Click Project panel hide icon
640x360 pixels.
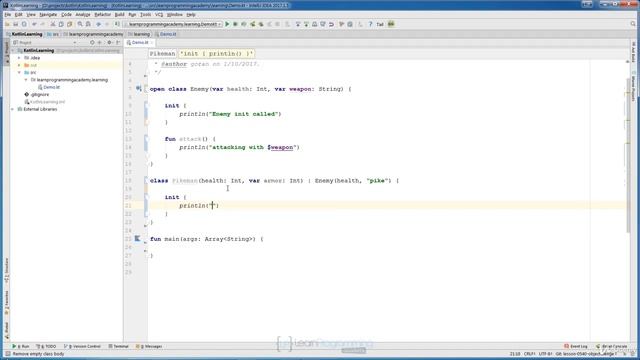point(118,42)
